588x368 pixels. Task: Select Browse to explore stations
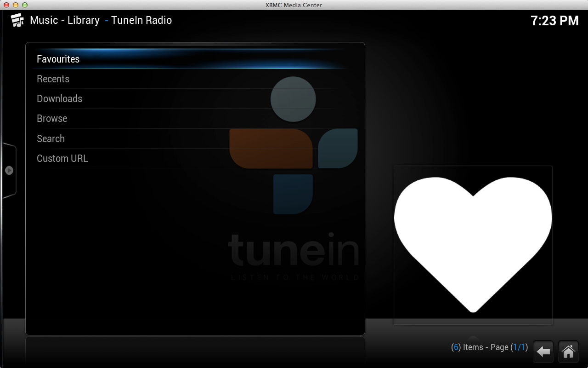pyautogui.click(x=52, y=118)
